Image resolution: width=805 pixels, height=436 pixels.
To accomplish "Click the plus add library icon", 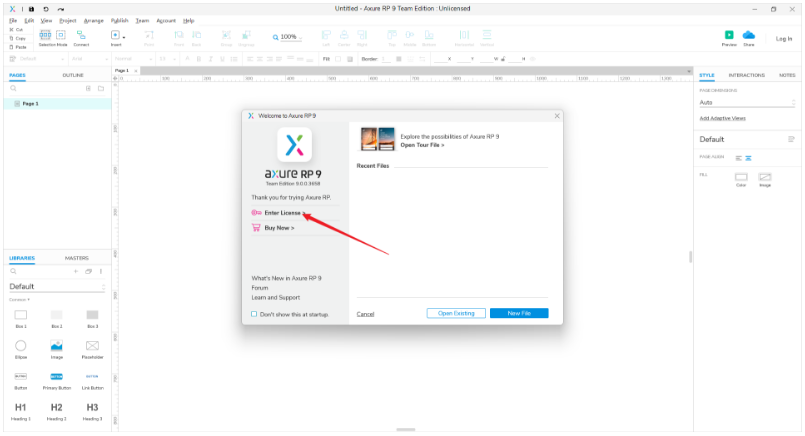I will [x=76, y=271].
